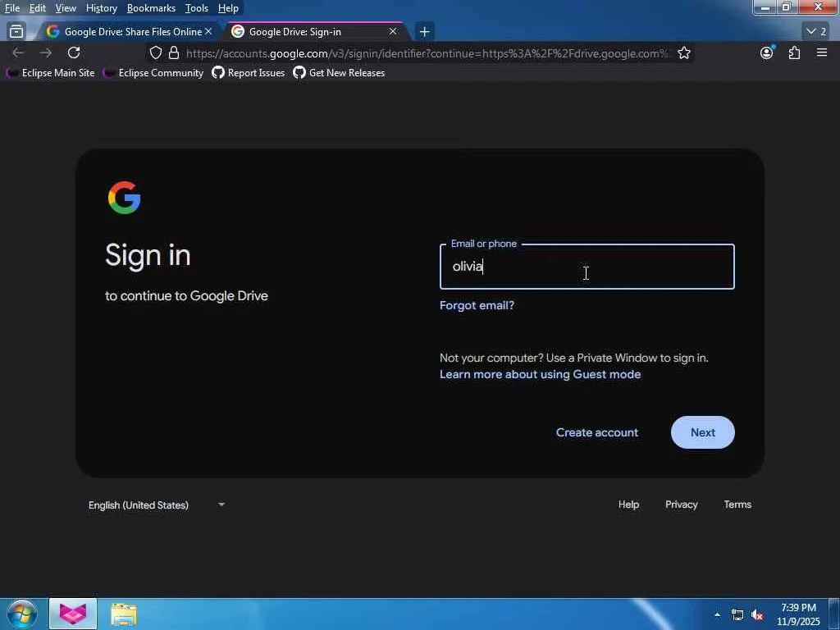The height and width of the screenshot is (630, 840).
Task: Open the Privacy link
Action: (x=681, y=504)
